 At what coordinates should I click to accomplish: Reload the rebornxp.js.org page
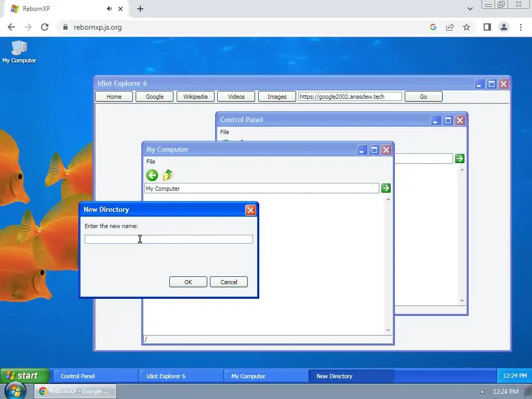[x=45, y=27]
